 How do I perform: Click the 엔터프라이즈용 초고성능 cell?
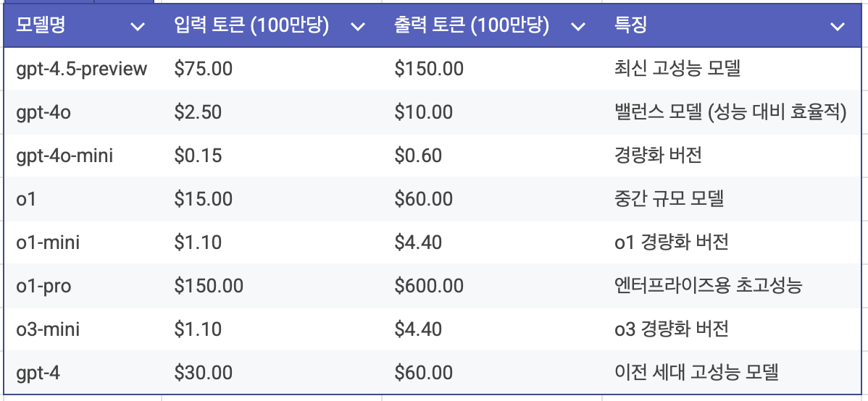708,286
